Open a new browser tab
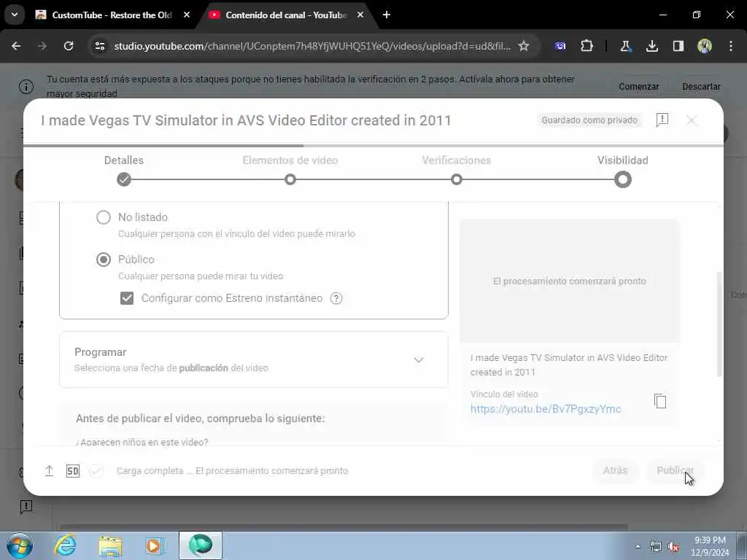 (x=387, y=15)
